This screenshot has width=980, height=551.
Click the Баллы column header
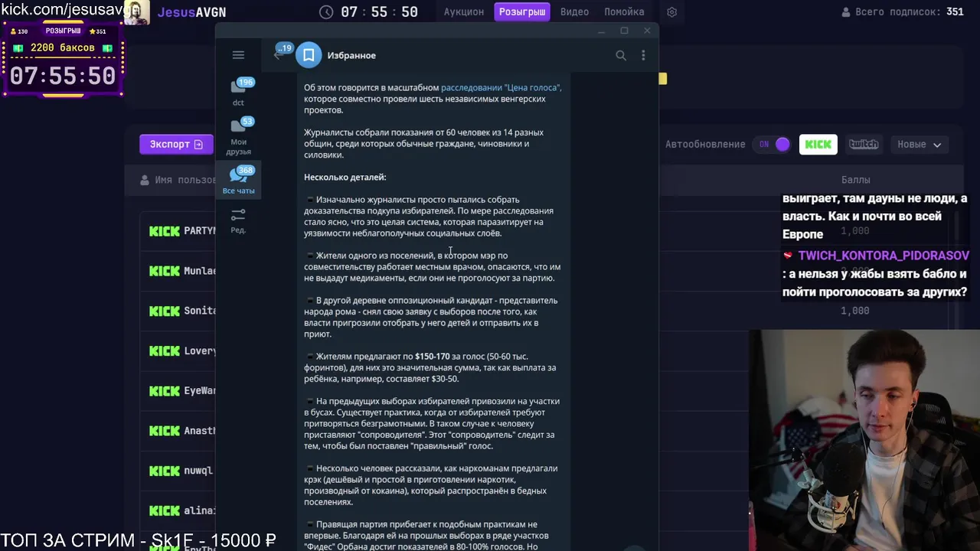click(855, 180)
